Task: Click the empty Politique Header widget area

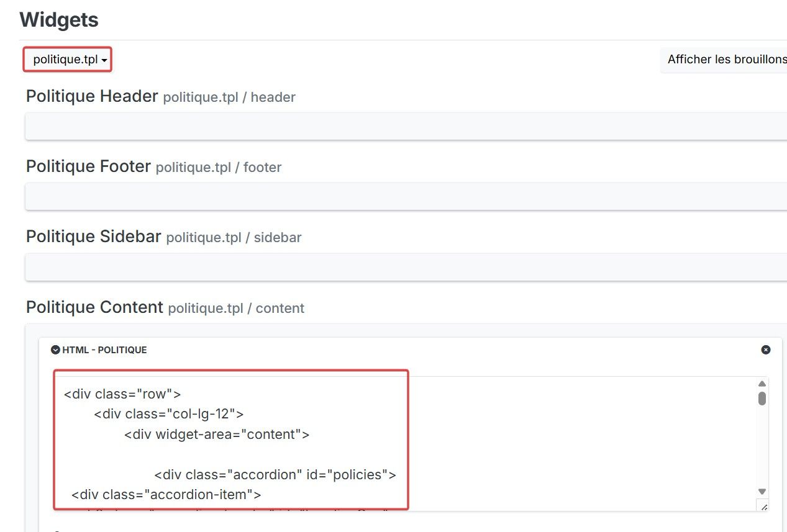Action: coord(404,126)
